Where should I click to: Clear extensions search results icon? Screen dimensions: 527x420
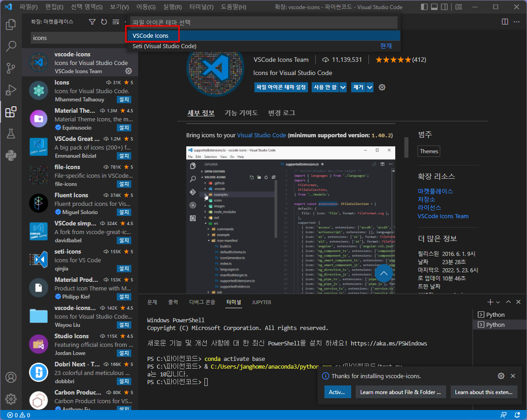(116, 22)
